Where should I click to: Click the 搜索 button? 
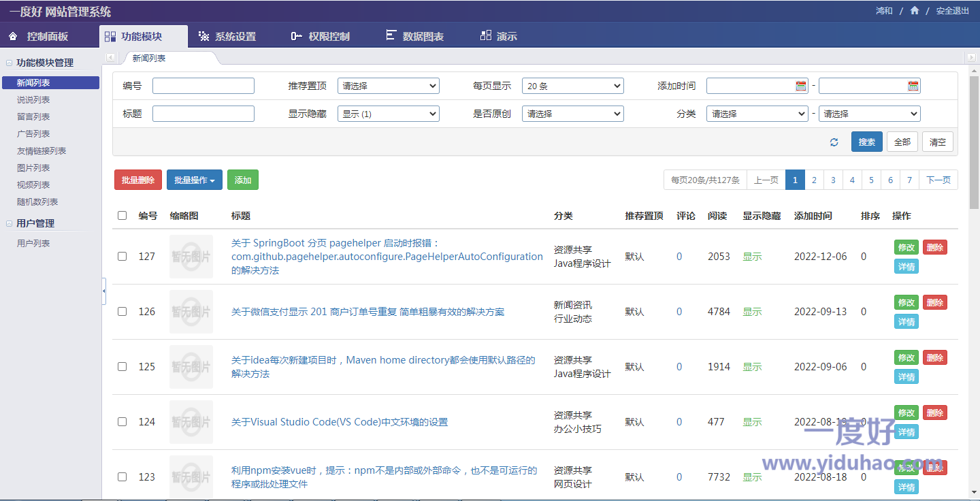pyautogui.click(x=867, y=142)
